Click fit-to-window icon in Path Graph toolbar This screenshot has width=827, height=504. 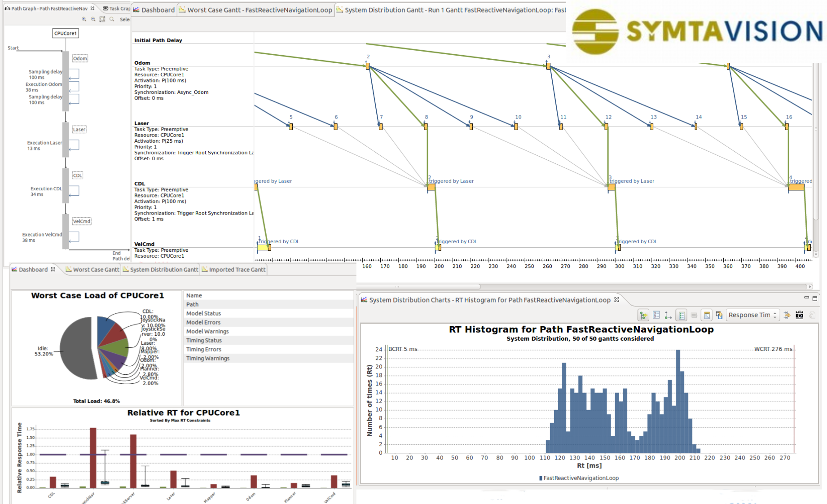102,19
